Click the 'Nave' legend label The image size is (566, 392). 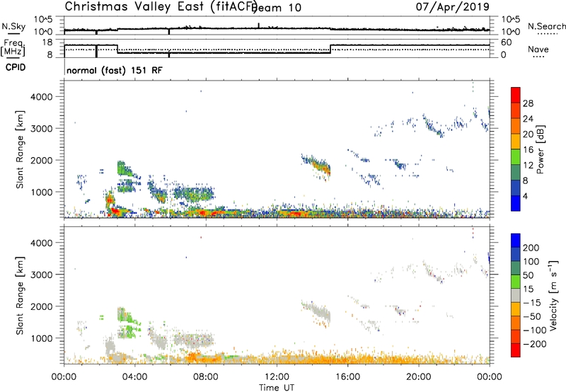point(538,49)
